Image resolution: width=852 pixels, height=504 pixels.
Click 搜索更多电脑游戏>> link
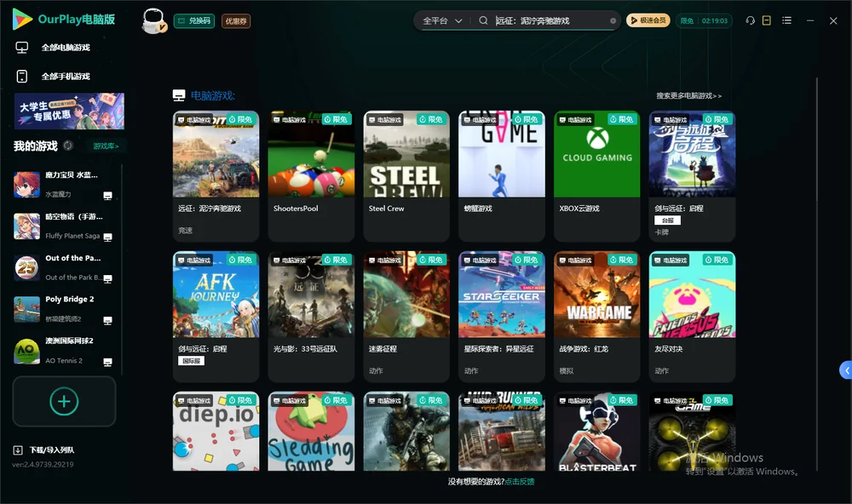coord(688,95)
